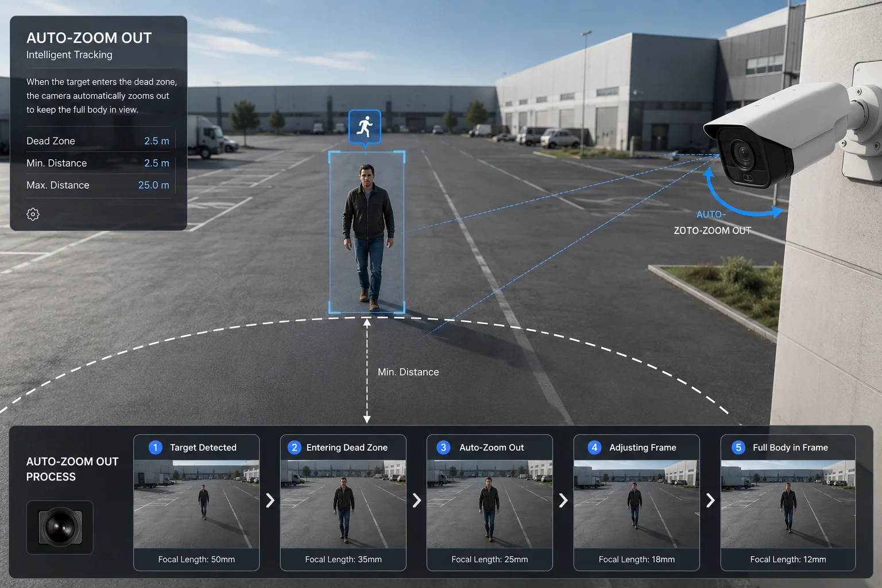The width and height of the screenshot is (882, 588).
Task: Click the 'Min. Distance' label on the ground
Action: [x=408, y=372]
